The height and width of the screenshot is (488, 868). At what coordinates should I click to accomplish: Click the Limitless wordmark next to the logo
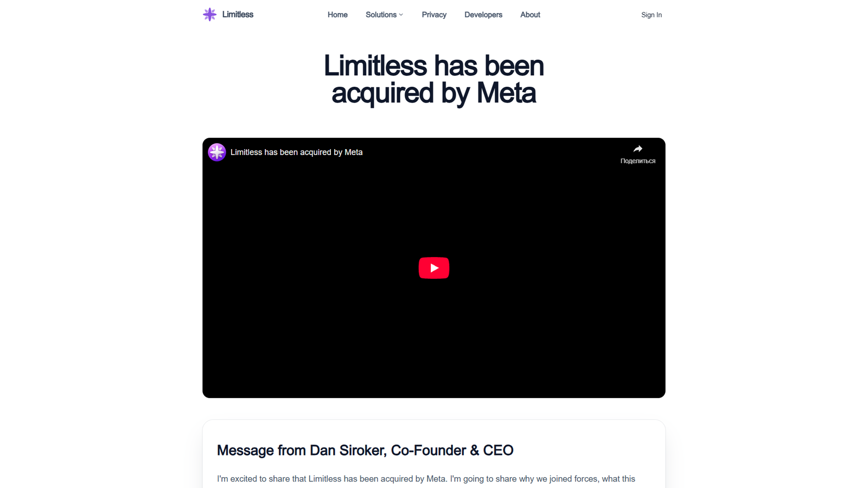tap(237, 14)
